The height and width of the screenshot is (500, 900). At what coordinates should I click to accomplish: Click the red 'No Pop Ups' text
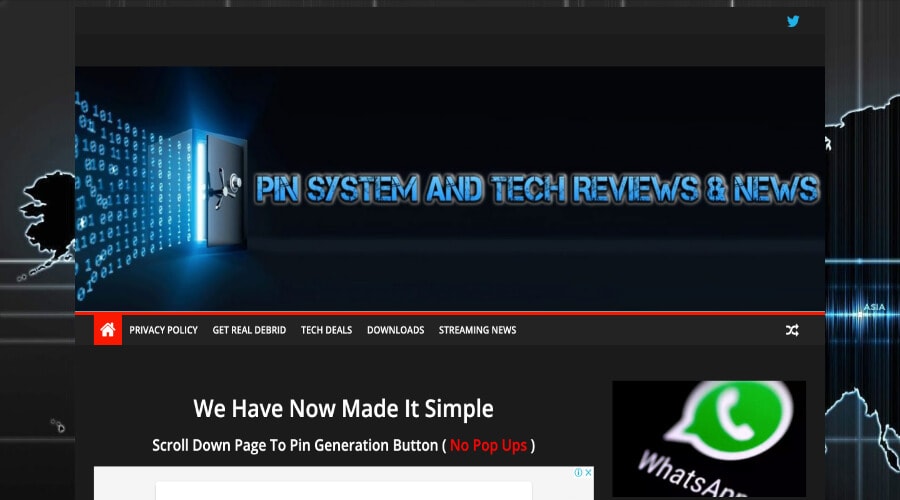coord(488,445)
